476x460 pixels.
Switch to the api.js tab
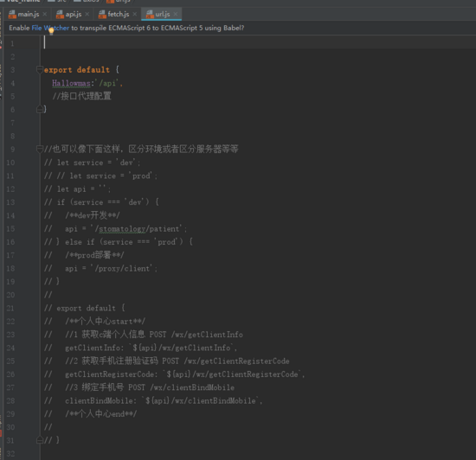pos(73,14)
